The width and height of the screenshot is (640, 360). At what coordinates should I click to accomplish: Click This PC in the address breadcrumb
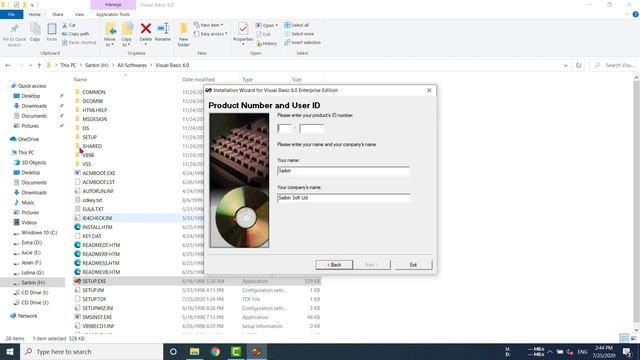[x=68, y=65]
